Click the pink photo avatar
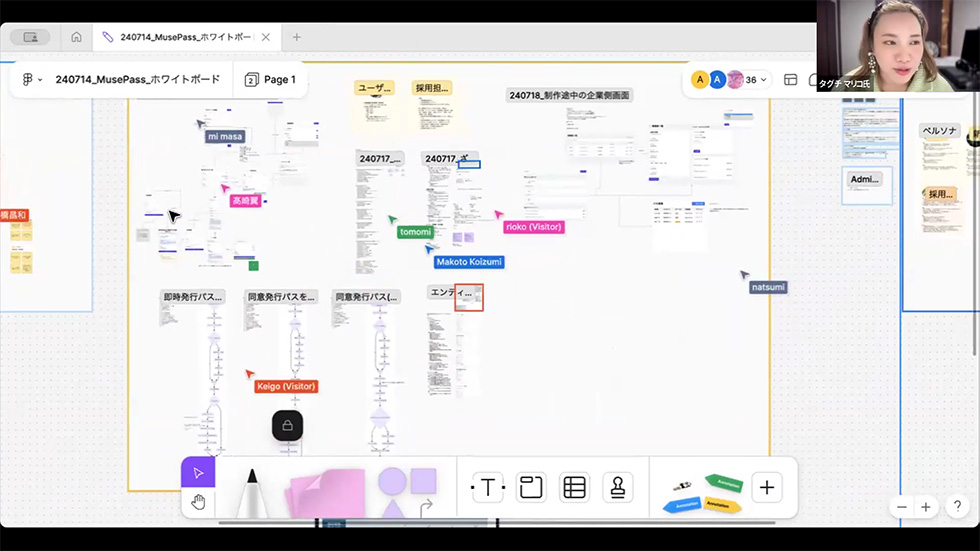This screenshot has height=551, width=980. pyautogui.click(x=735, y=79)
